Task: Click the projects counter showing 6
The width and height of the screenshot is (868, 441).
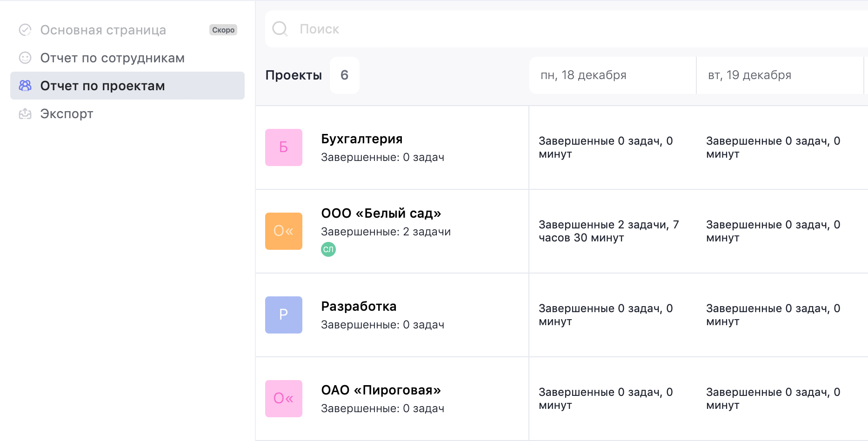Action: click(x=344, y=75)
